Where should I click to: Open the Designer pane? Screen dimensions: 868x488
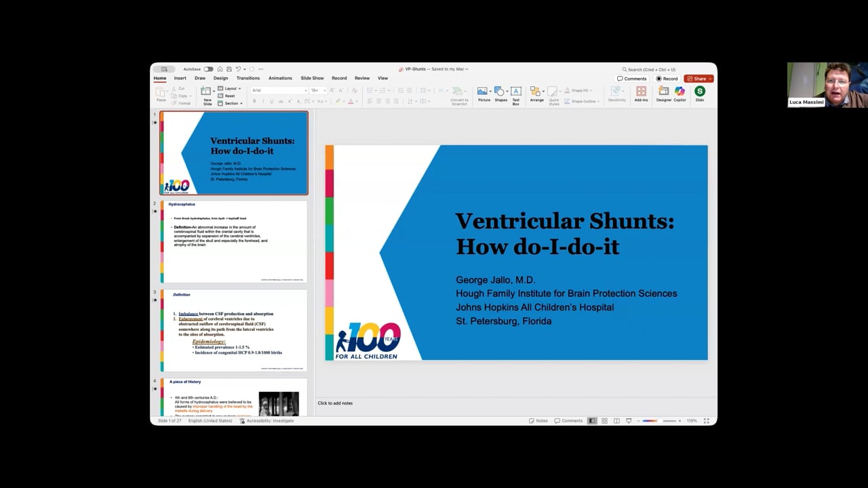click(x=663, y=94)
